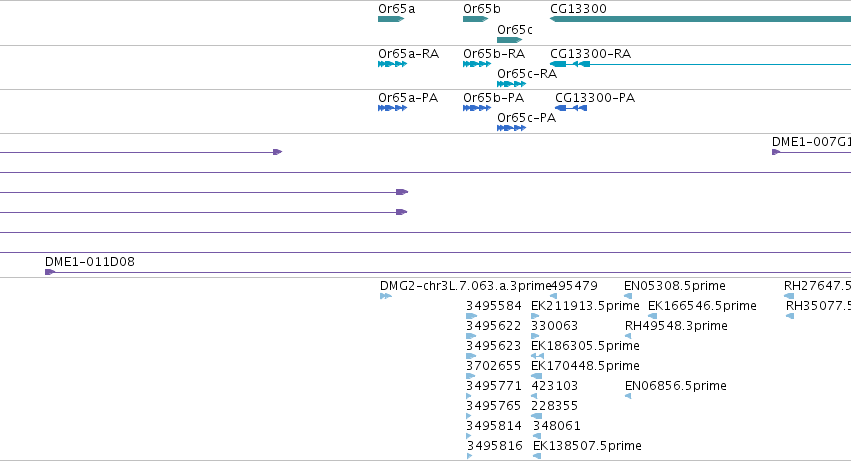Click the EK186305.5prime feature glyph
This screenshot has width=851, height=461.
537,356
